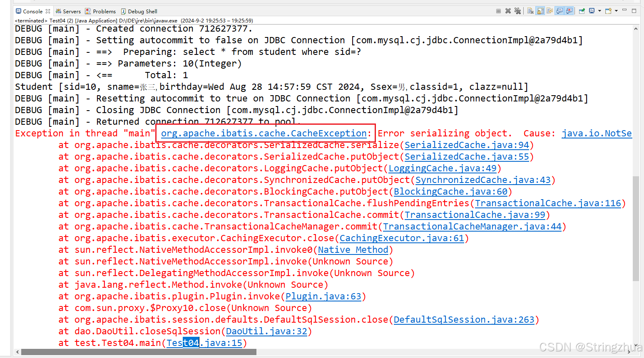644x358 pixels.
Task: Open TransactionalCacheManager.java:44 link
Action: 472,227
